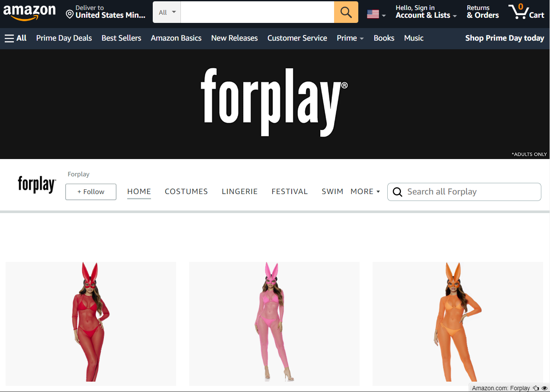Open the search category All dropdown

(x=167, y=12)
